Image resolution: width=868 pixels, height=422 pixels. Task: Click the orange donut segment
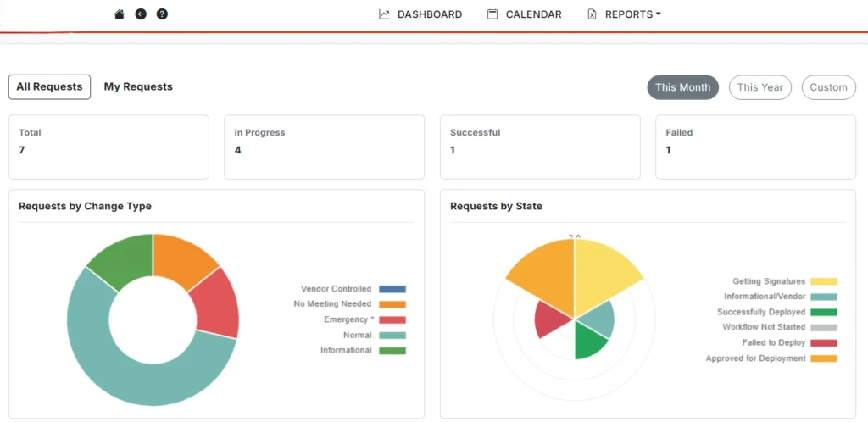click(180, 258)
